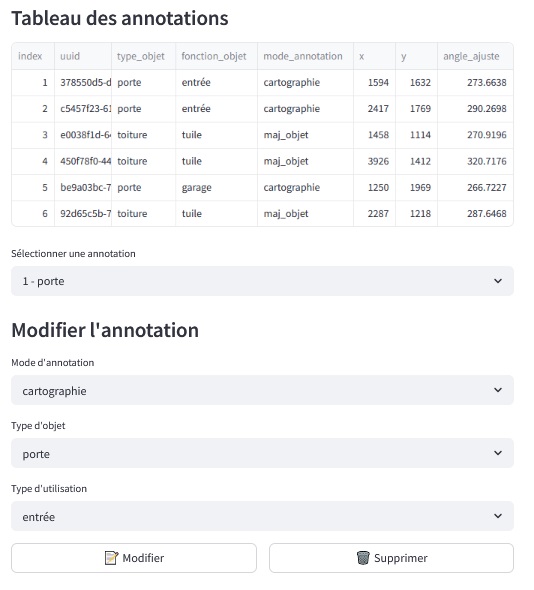Click angle value 290.2698

(475, 109)
